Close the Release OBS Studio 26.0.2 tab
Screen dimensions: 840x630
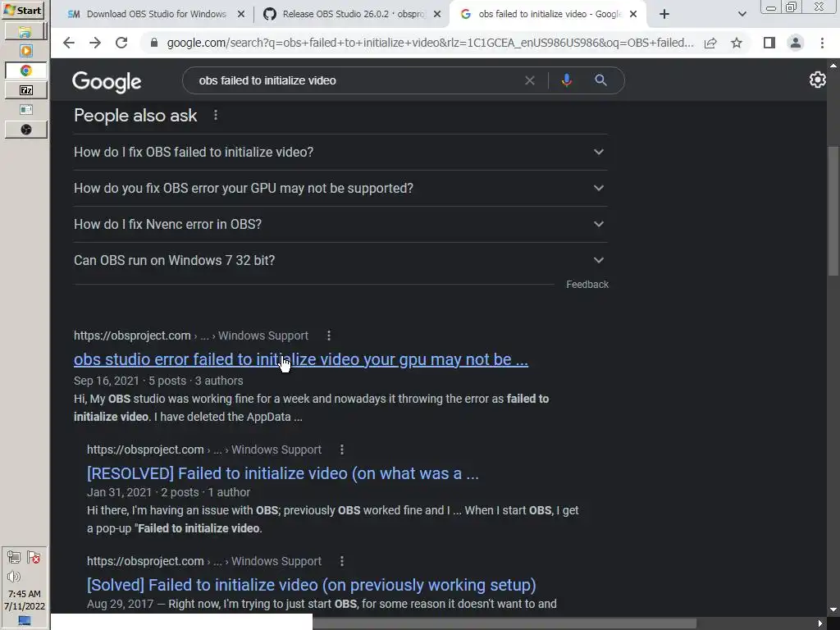coord(437,15)
